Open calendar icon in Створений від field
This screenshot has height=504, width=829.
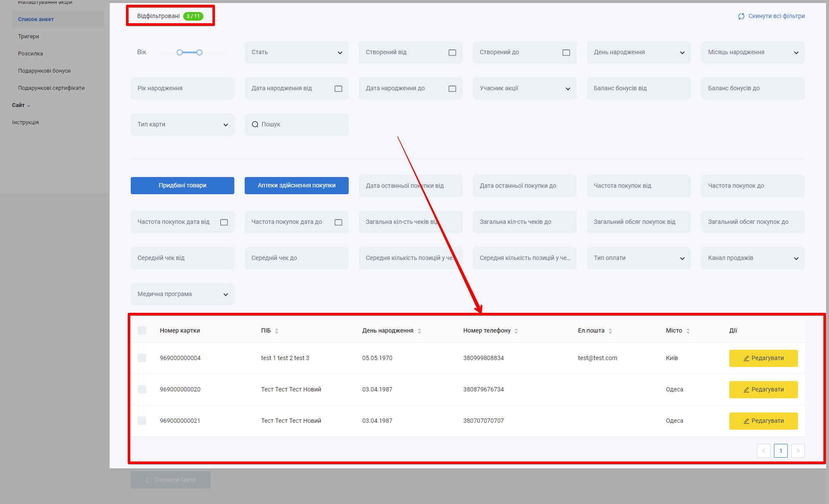452,52
